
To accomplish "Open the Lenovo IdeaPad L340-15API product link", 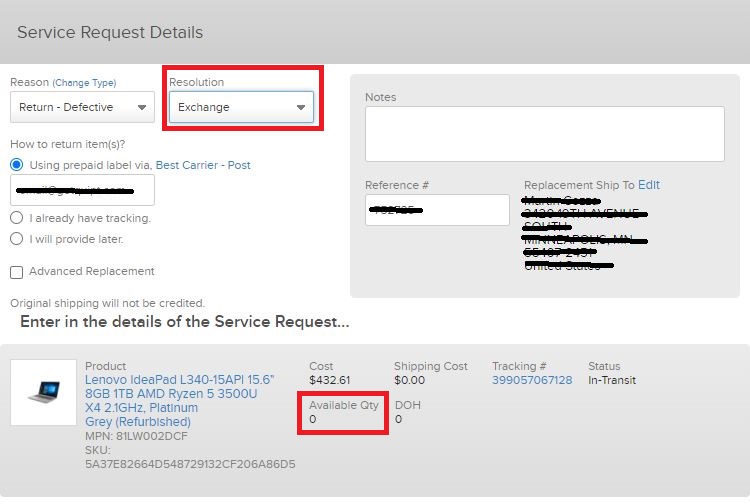I will point(179,401).
